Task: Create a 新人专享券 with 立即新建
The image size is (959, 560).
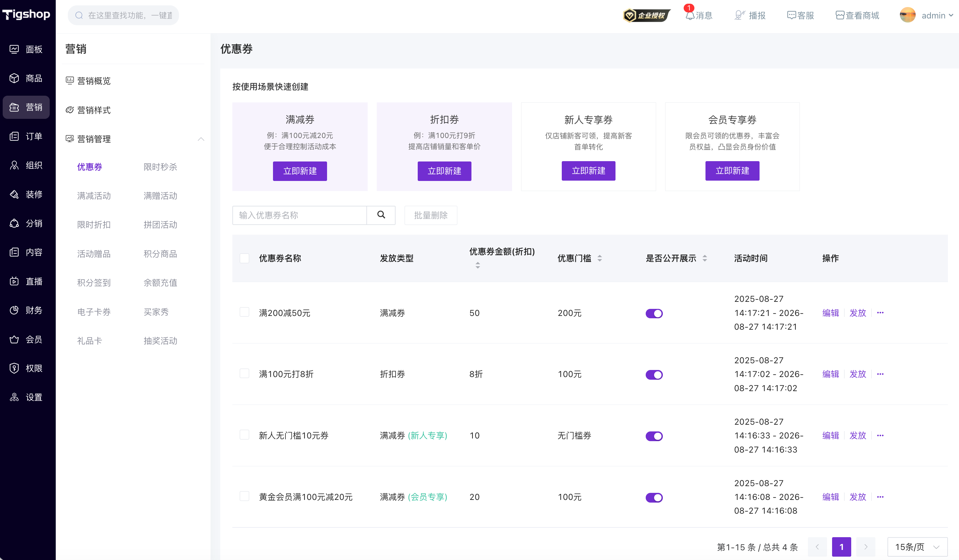Action: pos(588,171)
